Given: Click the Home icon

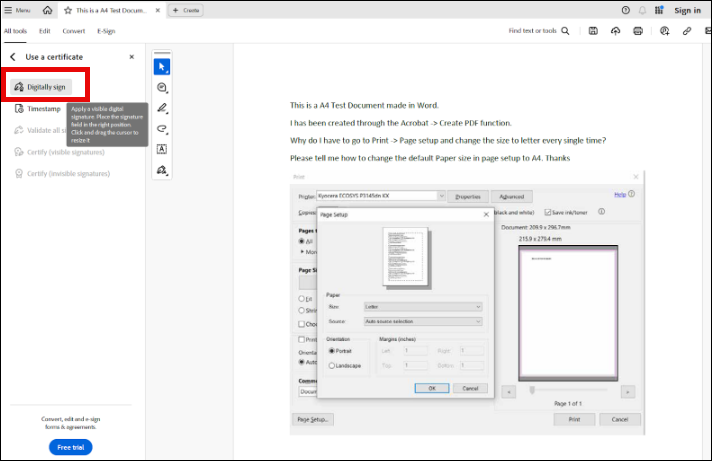Looking at the screenshot, I should coord(48,10).
